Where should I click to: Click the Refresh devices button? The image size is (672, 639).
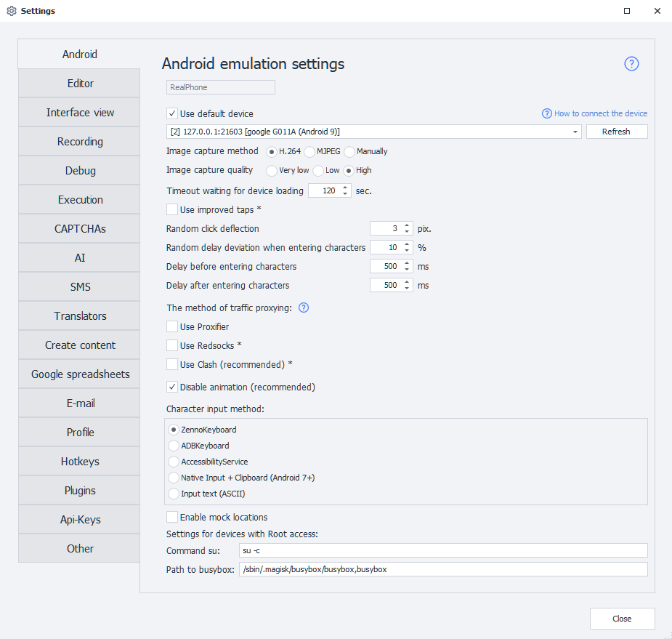point(617,132)
